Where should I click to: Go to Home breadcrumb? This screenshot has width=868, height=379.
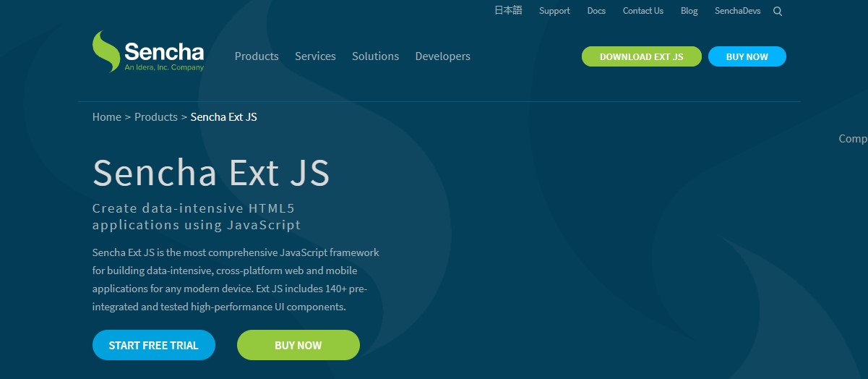[x=107, y=117]
